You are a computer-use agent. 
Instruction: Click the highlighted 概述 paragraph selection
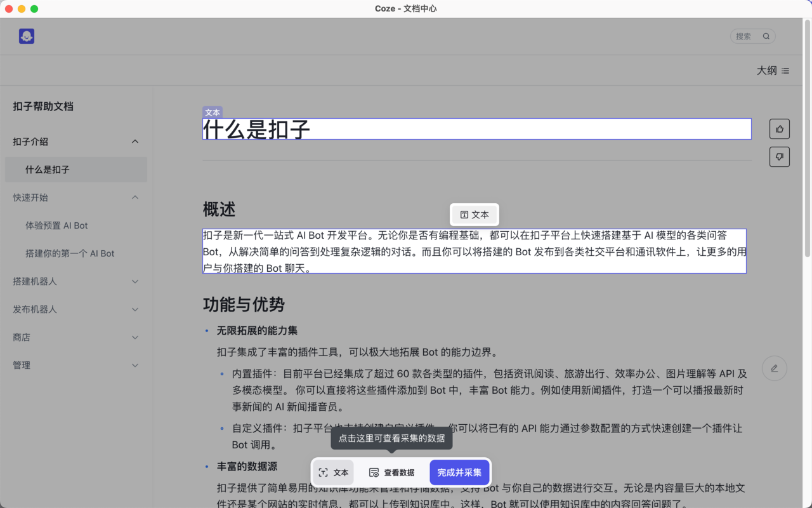coord(474,251)
